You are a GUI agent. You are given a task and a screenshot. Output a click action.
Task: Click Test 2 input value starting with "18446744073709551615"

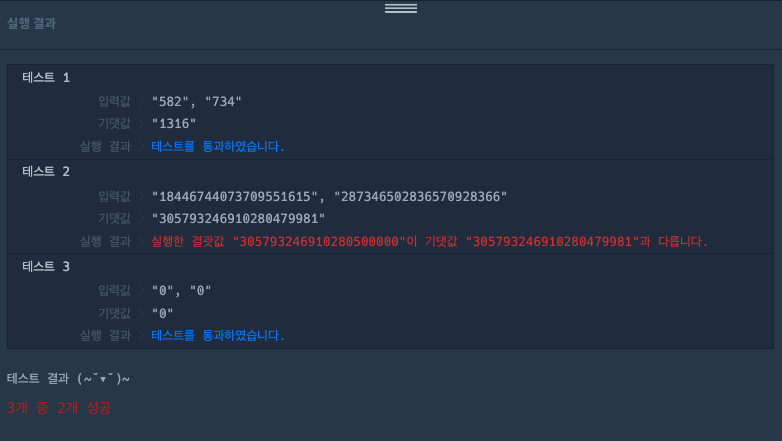click(329, 197)
